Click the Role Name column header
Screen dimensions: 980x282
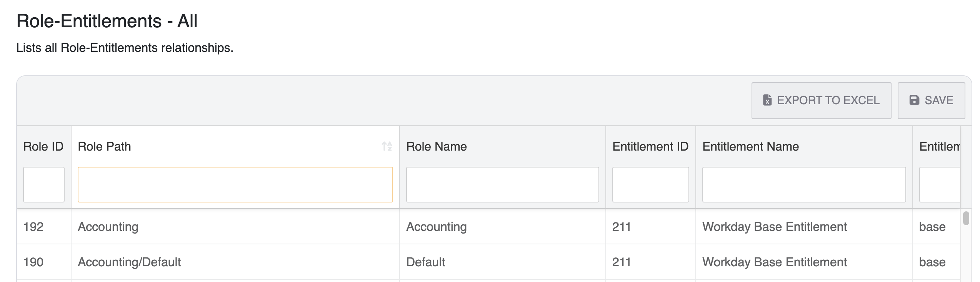click(436, 146)
